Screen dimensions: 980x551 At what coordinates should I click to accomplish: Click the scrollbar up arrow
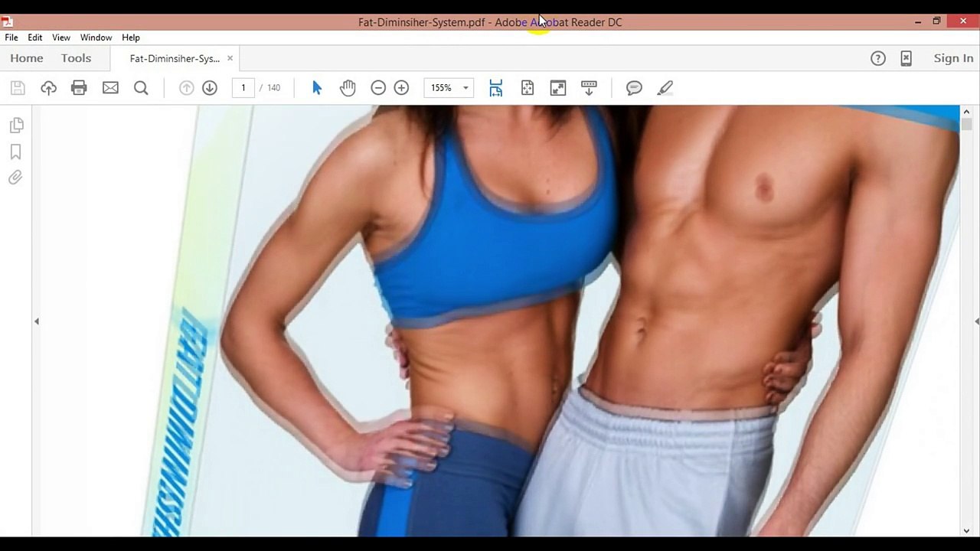966,112
